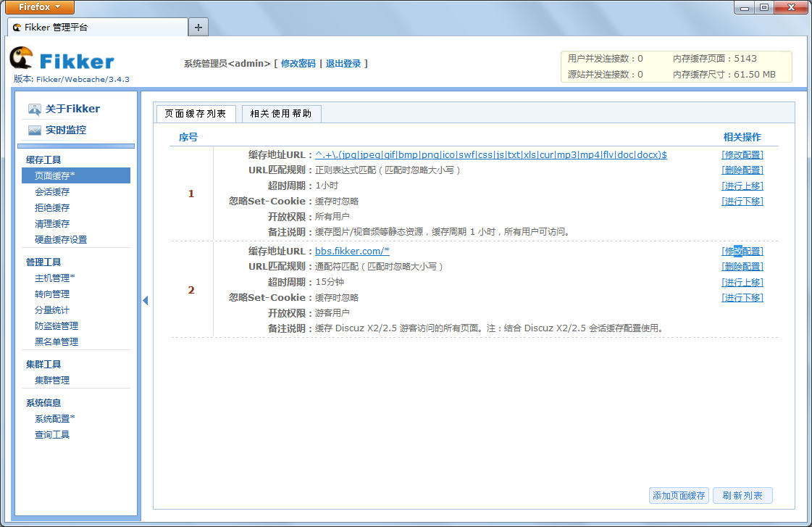Viewport: 812px width, 527px height.
Task: Click the 系统信息 section heading
Action: 43,402
